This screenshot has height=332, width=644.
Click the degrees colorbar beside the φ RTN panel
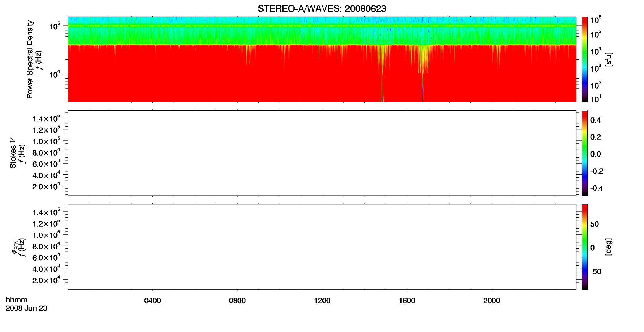point(584,247)
